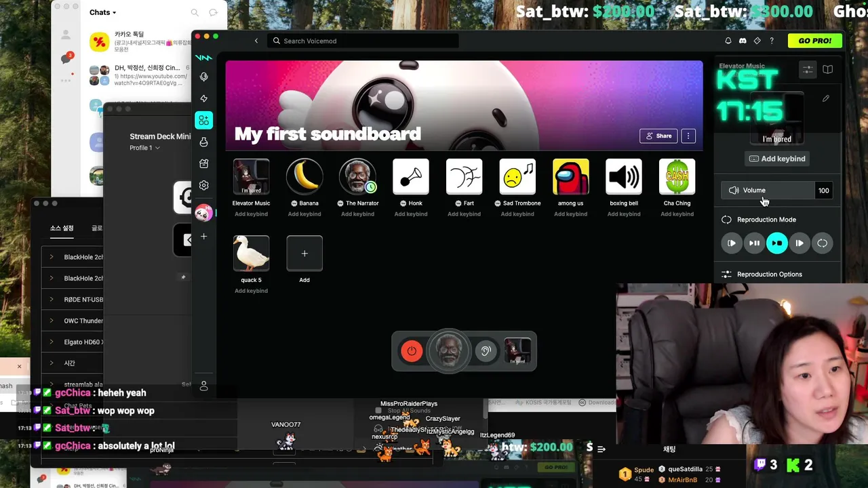Click the coupon tag icon in top bar
This screenshot has height=488, width=868.
(757, 41)
